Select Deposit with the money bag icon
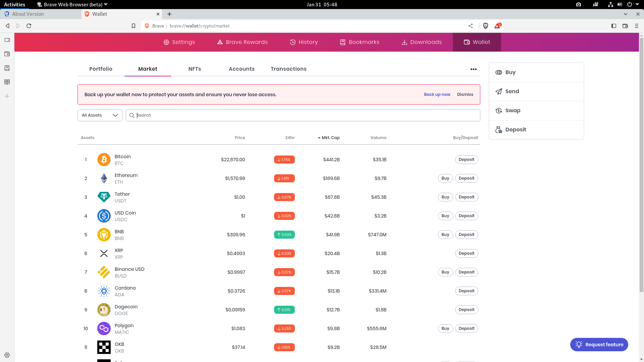Screen dimensions: 644x362 (x=516, y=129)
